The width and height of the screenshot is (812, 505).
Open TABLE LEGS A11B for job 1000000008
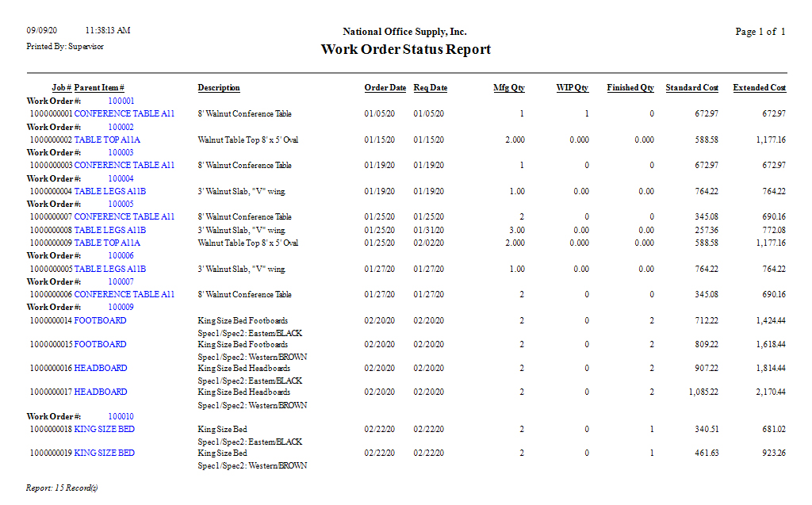click(x=110, y=230)
